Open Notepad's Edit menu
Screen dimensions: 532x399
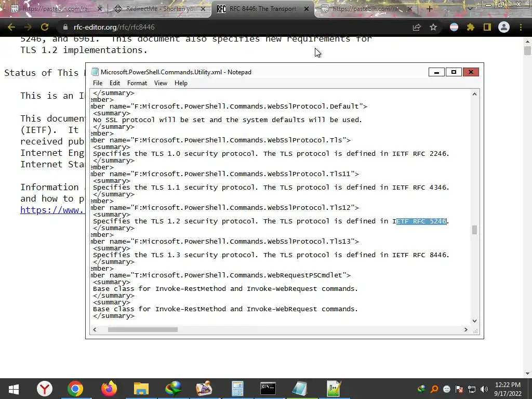click(115, 83)
